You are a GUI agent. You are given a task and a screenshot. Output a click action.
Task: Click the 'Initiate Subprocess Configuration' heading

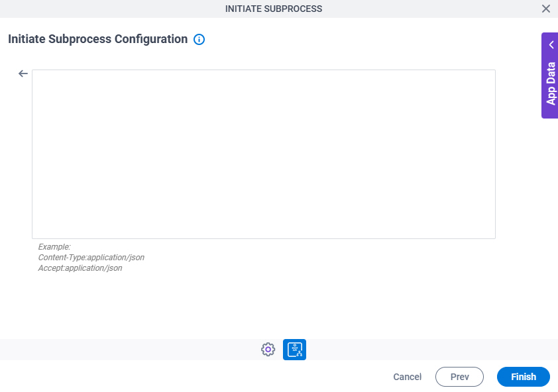click(98, 39)
